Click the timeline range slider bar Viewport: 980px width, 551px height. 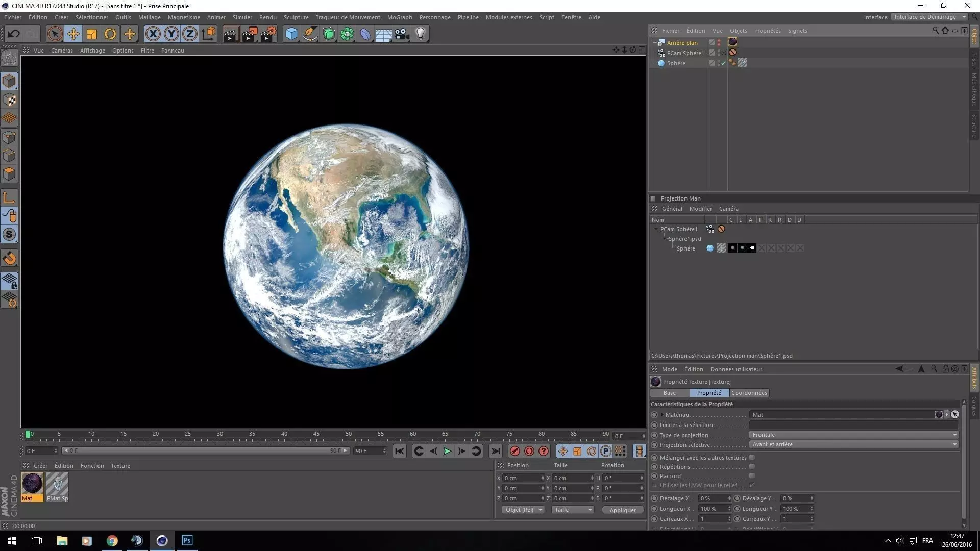[205, 450]
